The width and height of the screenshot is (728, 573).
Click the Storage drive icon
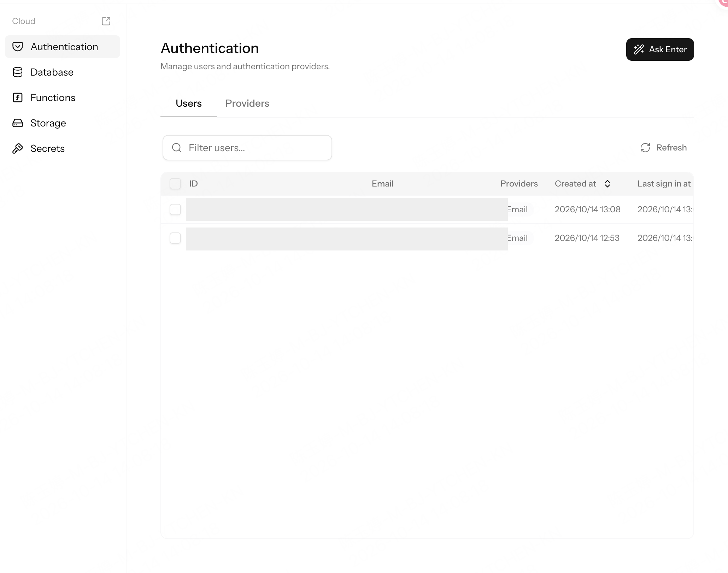[x=18, y=123]
